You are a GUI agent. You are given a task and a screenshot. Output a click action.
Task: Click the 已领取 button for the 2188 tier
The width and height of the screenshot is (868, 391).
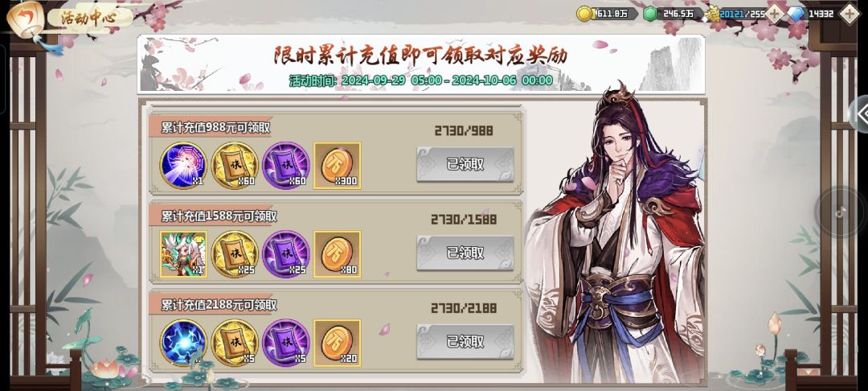coord(465,342)
